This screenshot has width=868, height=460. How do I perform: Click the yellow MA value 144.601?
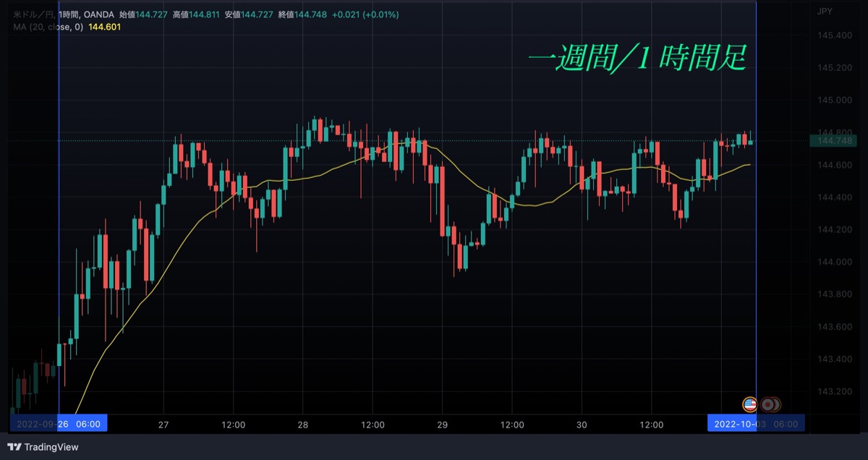(104, 27)
